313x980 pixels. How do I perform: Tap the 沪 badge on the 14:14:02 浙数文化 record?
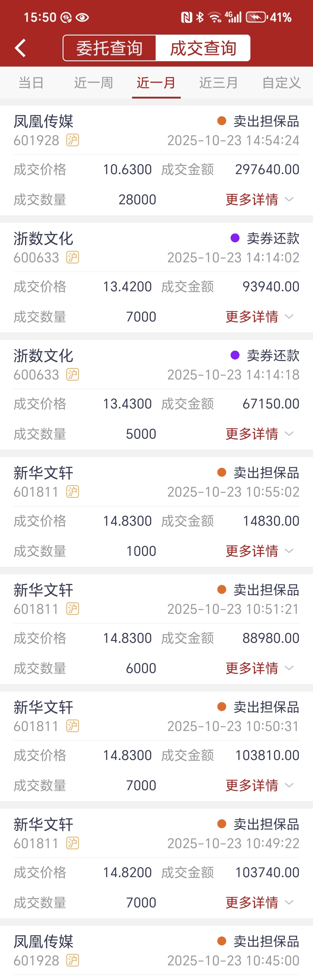(72, 257)
